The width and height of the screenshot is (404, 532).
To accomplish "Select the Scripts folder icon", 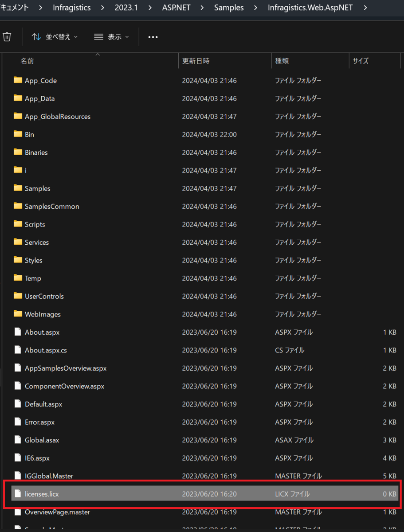I will (x=18, y=224).
